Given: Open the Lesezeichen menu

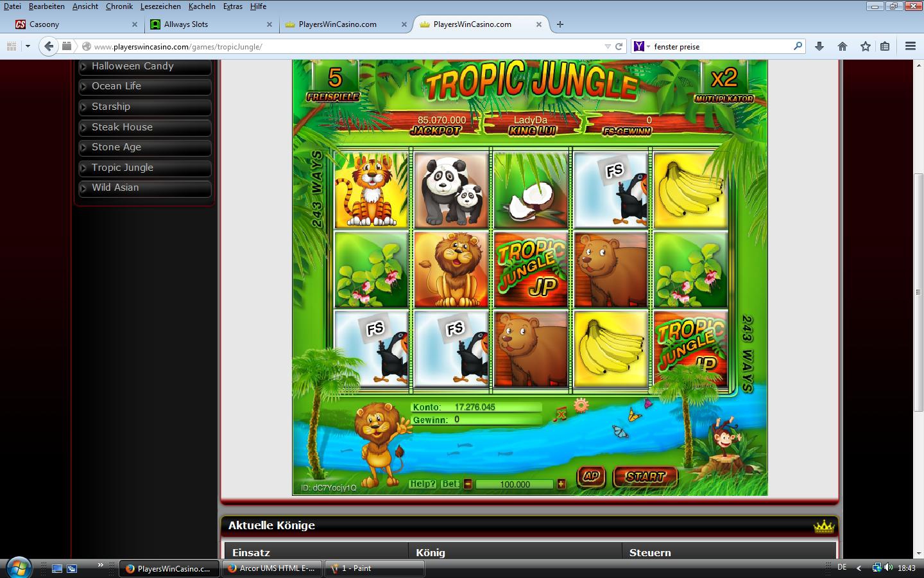Looking at the screenshot, I should [160, 6].
